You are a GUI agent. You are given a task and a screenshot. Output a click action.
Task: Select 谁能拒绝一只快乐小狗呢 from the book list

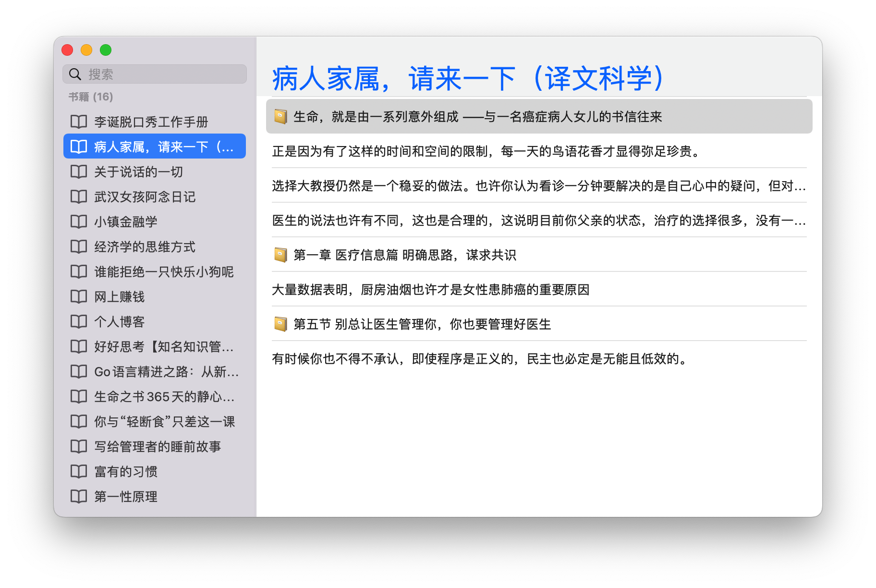(163, 271)
